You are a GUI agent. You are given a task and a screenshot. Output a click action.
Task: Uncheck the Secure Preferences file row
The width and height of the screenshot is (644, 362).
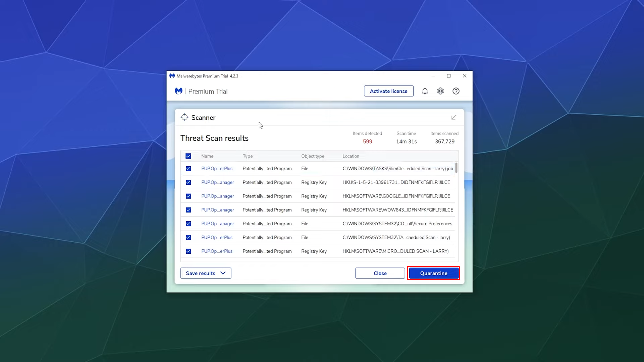point(188,224)
